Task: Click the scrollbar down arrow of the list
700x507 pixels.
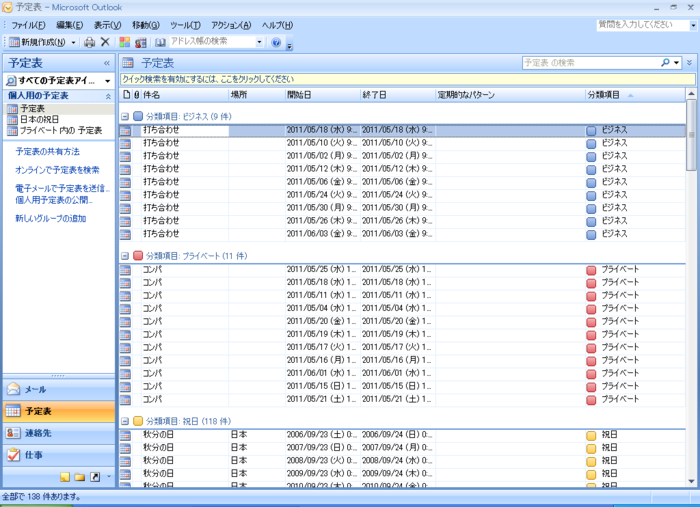Action: pos(691,482)
